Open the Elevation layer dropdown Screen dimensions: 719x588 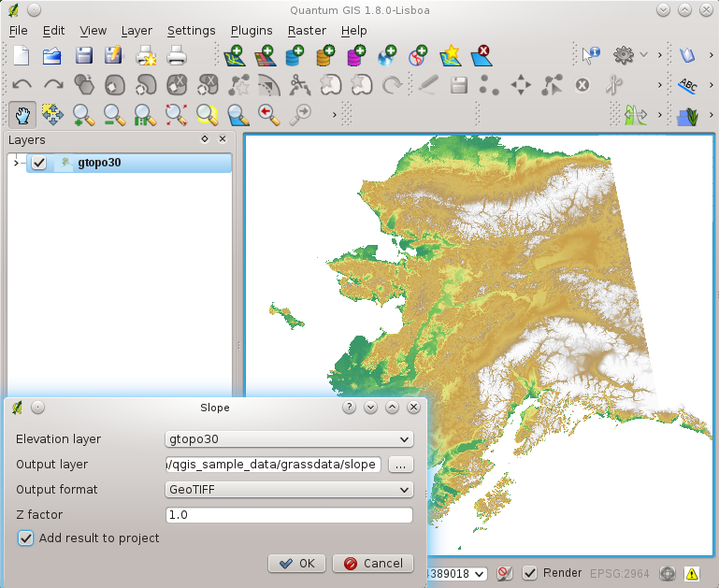[x=288, y=438]
